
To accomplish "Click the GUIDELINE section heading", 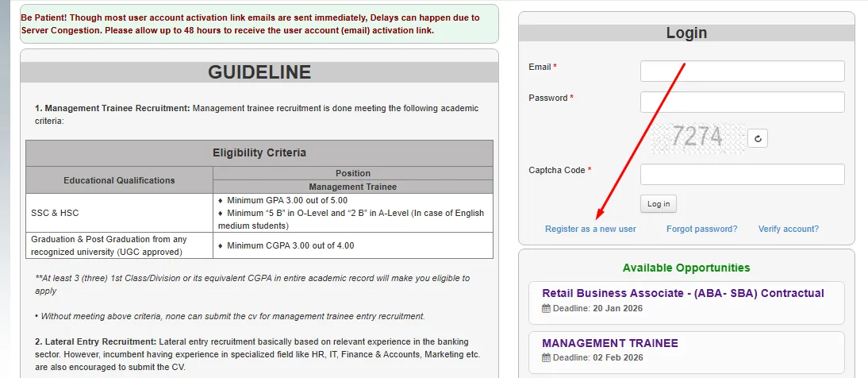I will point(259,72).
